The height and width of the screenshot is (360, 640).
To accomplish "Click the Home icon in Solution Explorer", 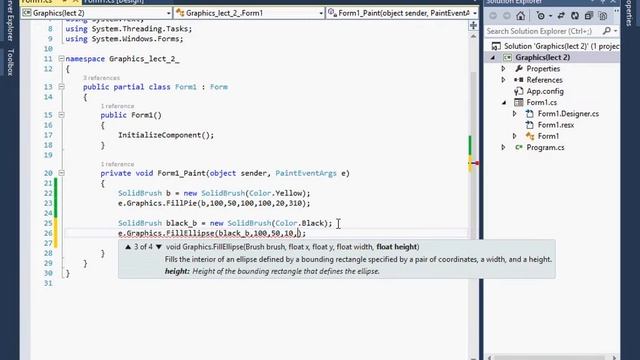I will pos(520,16).
